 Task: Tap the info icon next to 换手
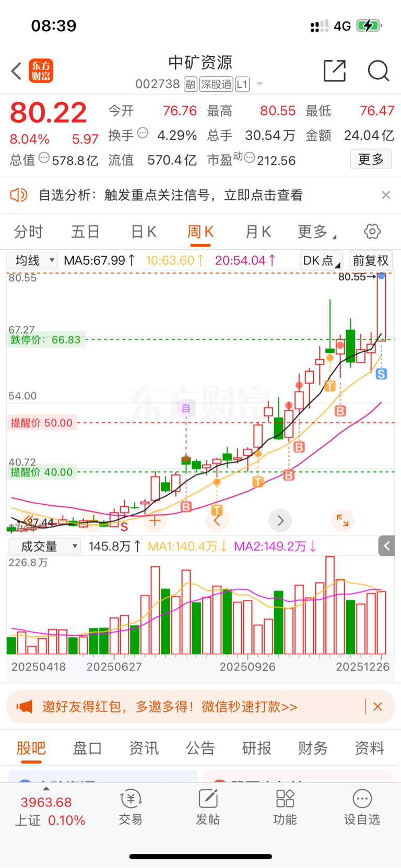143,133
